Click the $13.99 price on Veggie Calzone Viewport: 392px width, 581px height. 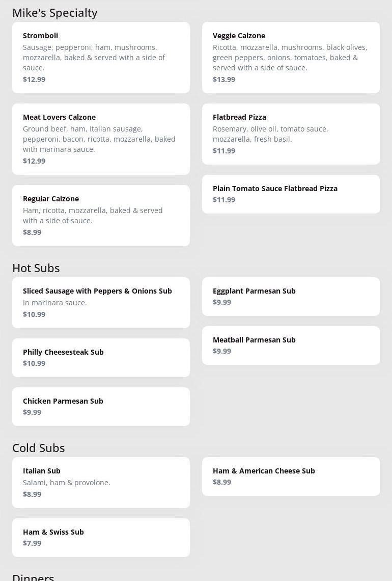coord(224,80)
